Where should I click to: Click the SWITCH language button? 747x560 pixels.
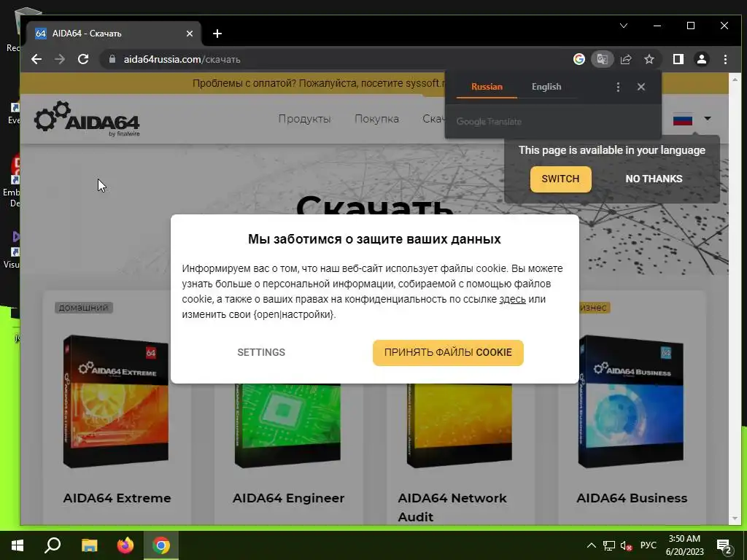(x=560, y=179)
